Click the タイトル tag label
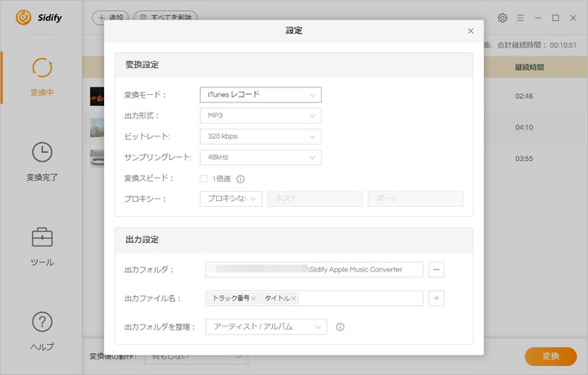The width and height of the screenshot is (588, 375). coord(277,298)
